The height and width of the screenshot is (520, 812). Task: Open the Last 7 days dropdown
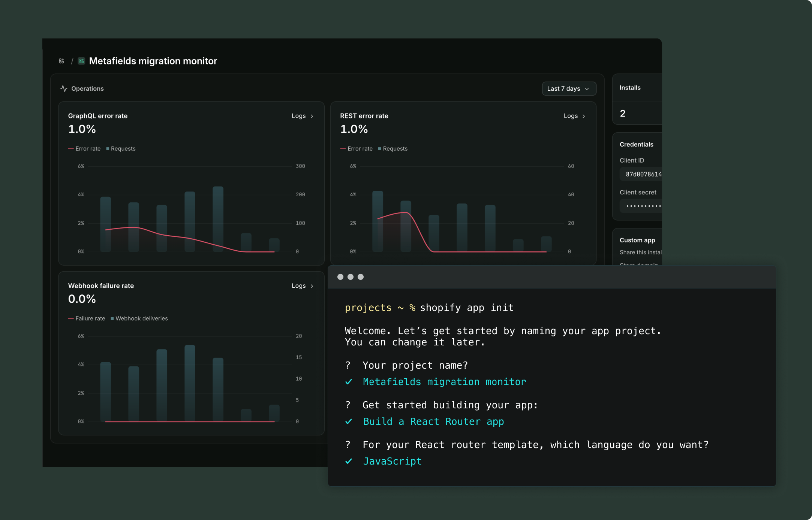(x=569, y=88)
